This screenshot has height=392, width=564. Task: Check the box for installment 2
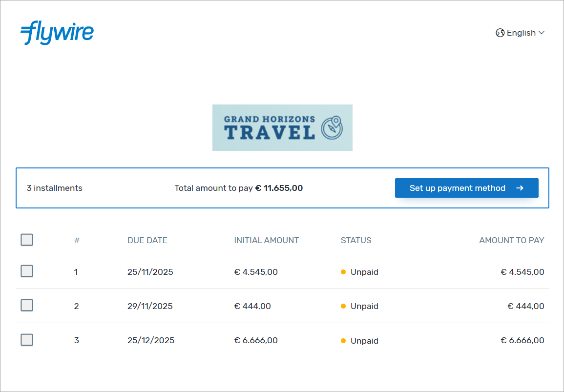(27, 306)
